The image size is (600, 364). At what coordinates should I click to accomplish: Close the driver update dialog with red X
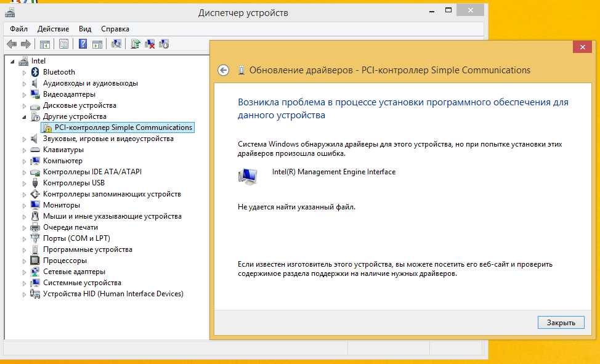pos(582,47)
